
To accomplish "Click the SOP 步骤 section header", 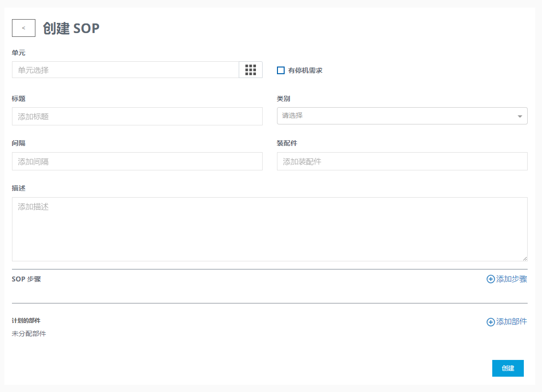I will pyautogui.click(x=26, y=279).
